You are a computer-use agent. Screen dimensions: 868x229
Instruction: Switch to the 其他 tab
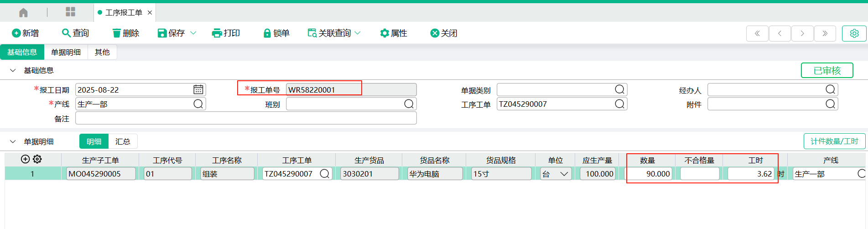coord(102,52)
